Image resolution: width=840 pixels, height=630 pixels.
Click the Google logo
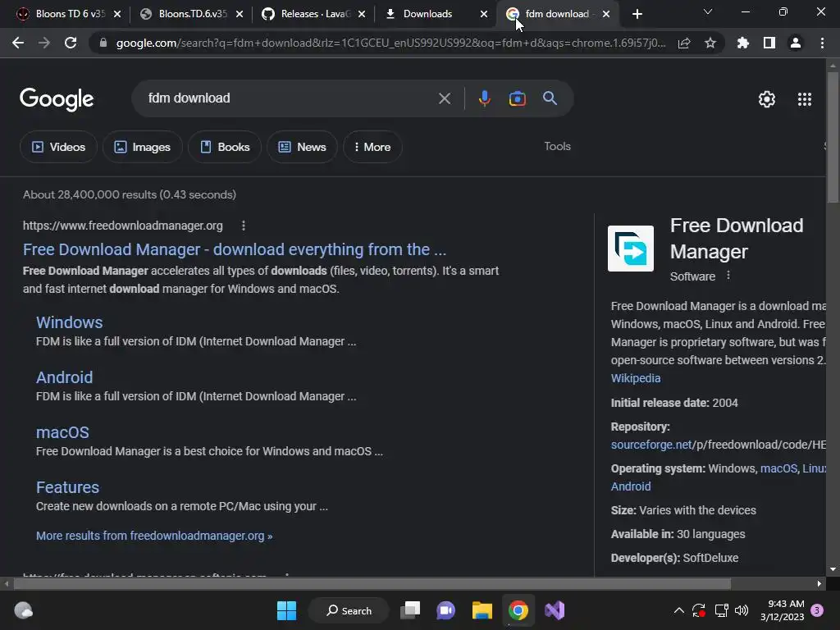point(57,99)
